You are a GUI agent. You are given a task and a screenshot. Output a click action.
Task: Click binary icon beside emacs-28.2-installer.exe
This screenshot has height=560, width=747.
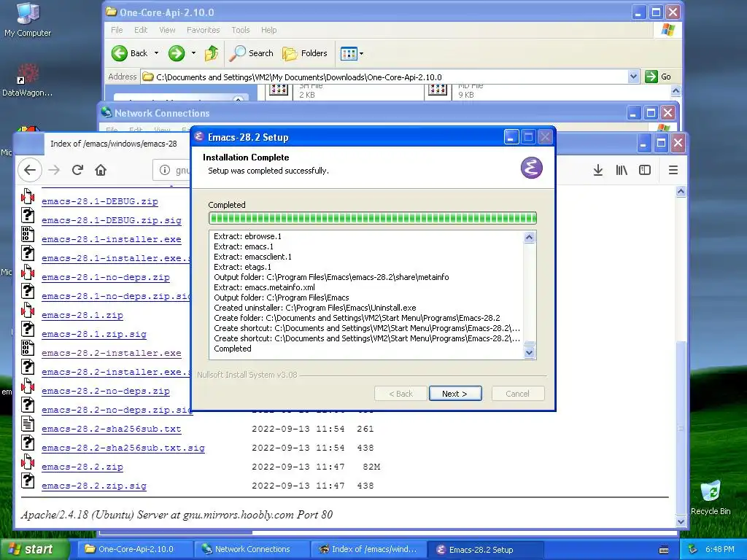coord(28,348)
